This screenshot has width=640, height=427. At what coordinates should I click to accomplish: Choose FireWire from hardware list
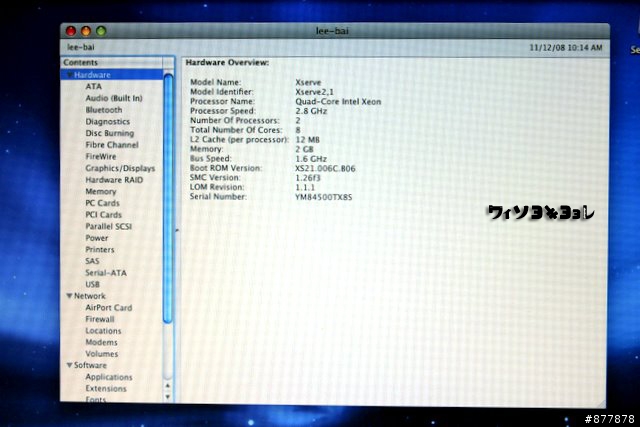tap(101, 157)
